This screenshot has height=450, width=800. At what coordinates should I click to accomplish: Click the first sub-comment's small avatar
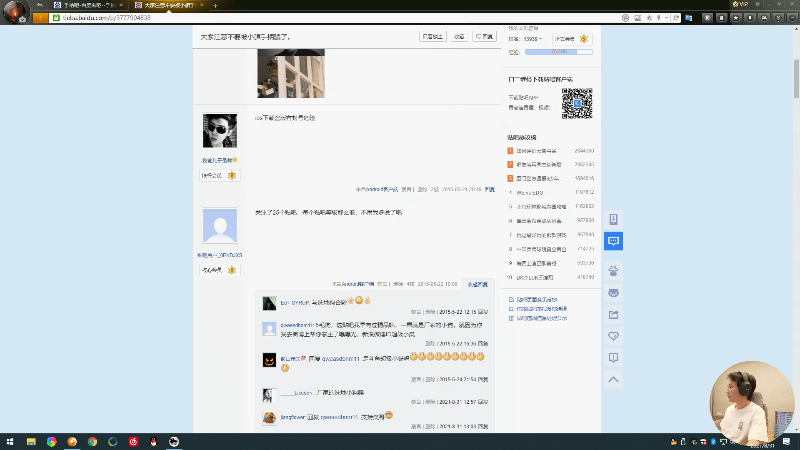[269, 303]
